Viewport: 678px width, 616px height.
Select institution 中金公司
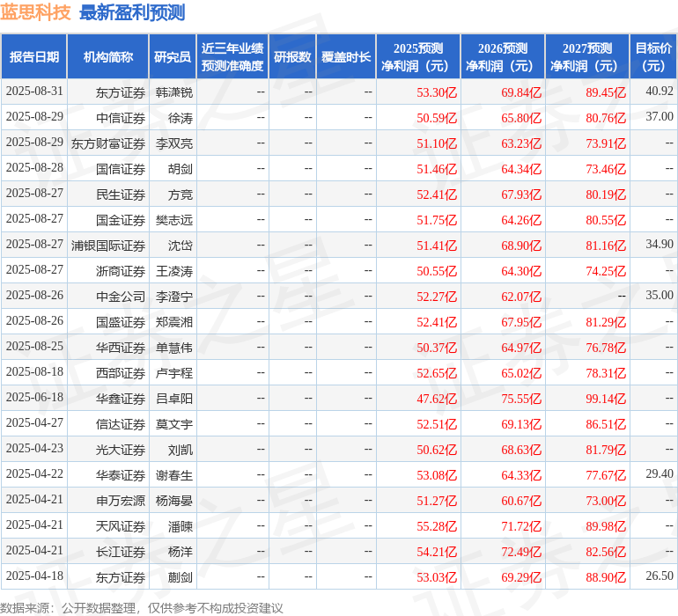point(121,297)
